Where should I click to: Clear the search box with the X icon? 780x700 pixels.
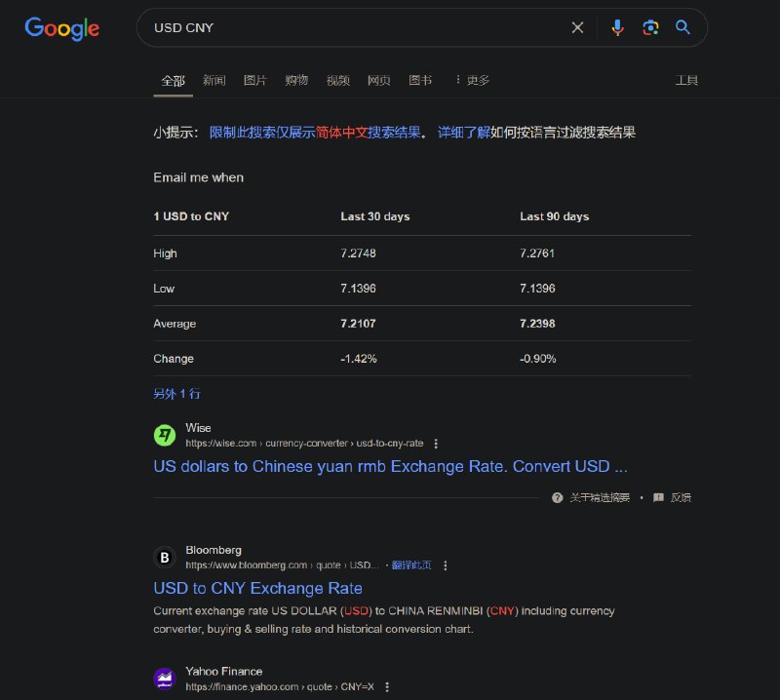click(x=577, y=27)
